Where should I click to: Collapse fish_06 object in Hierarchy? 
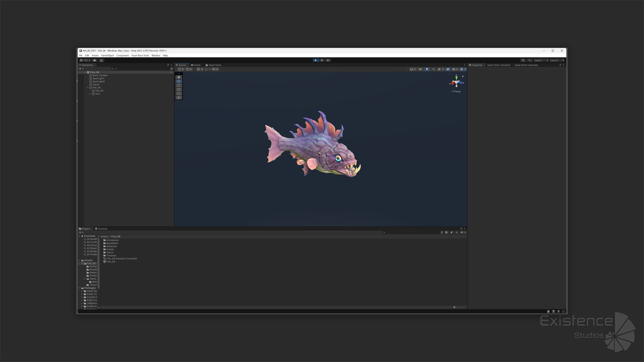click(88, 88)
